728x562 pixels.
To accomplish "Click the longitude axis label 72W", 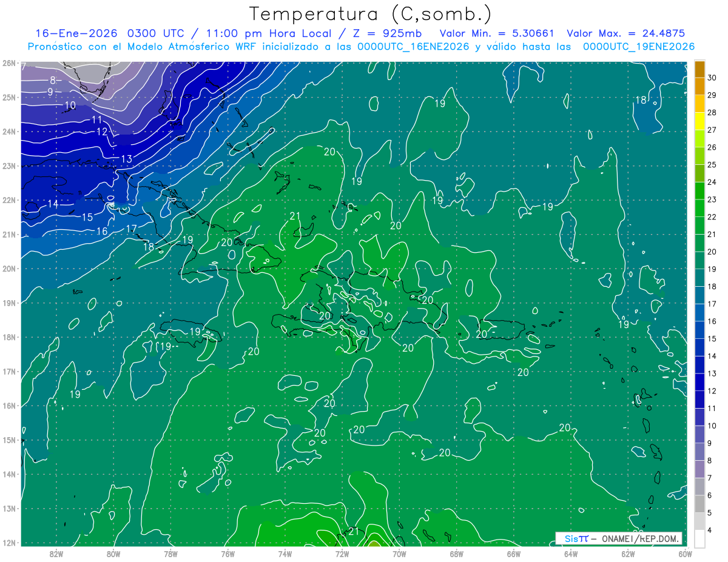I will click(x=342, y=554).
